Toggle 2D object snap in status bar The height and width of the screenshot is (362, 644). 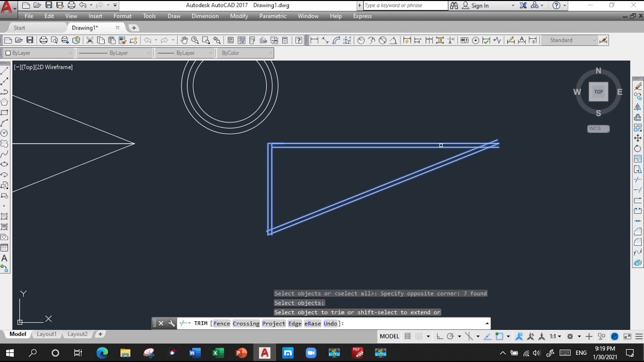499,336
